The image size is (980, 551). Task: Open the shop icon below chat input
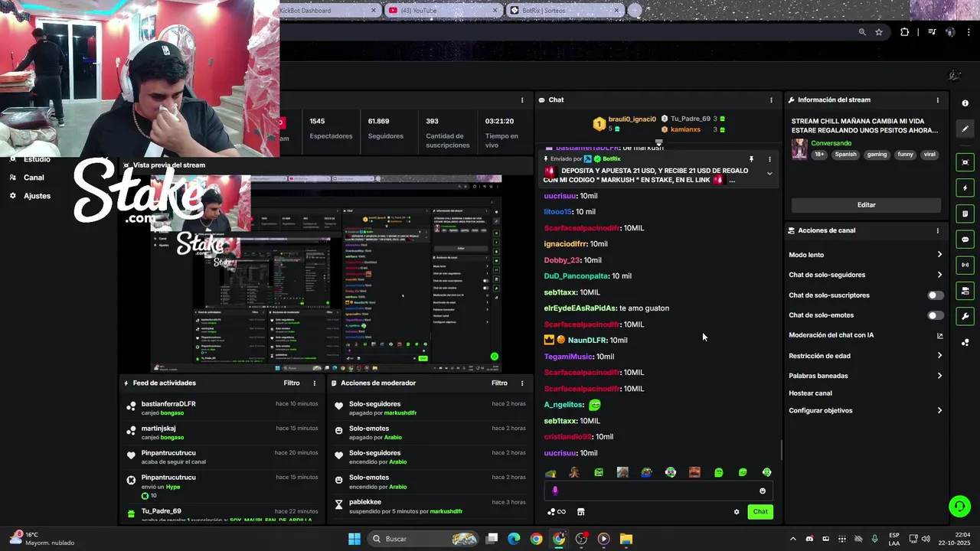coord(580,512)
